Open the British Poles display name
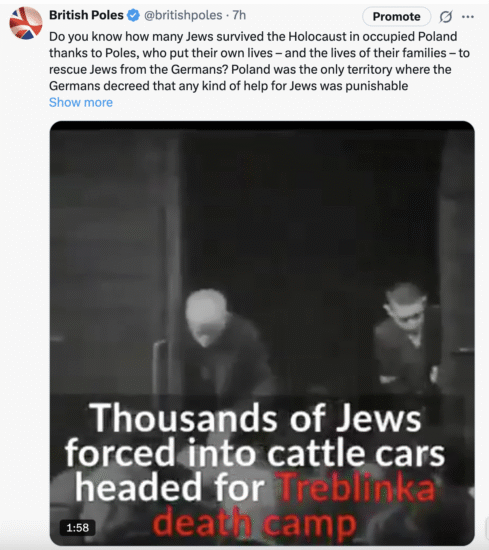This screenshot has height=550, width=489. click(86, 15)
